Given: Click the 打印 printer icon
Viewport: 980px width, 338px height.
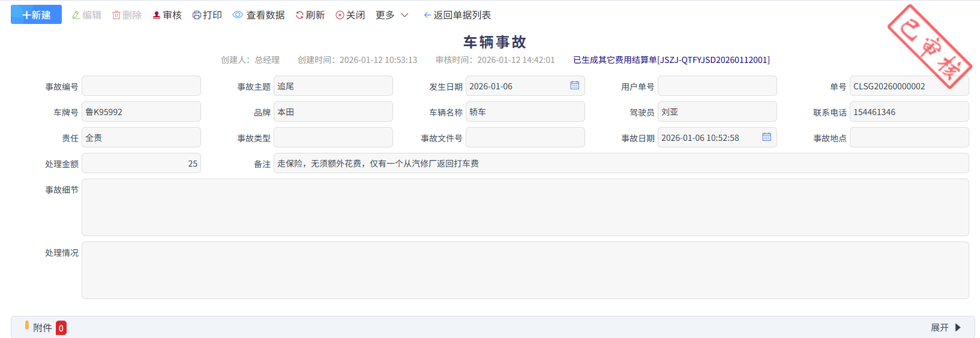Looking at the screenshot, I should click(x=197, y=15).
